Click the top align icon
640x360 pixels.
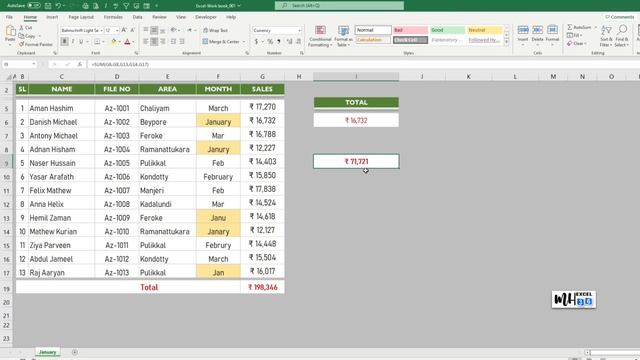[146, 30]
